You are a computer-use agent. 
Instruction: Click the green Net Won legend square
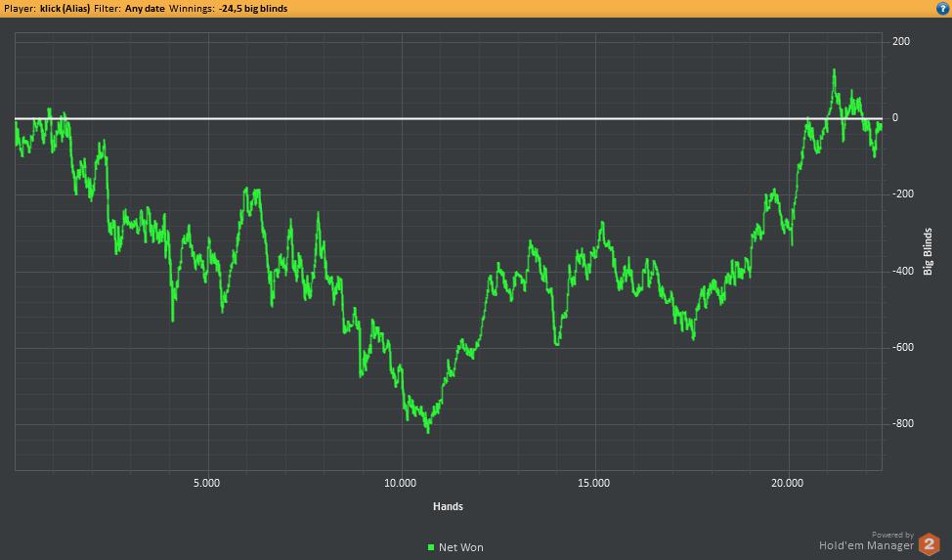[x=431, y=547]
